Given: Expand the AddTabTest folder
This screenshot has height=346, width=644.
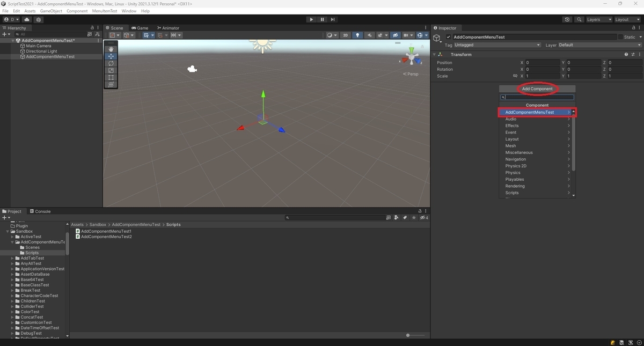Looking at the screenshot, I should pos(12,258).
